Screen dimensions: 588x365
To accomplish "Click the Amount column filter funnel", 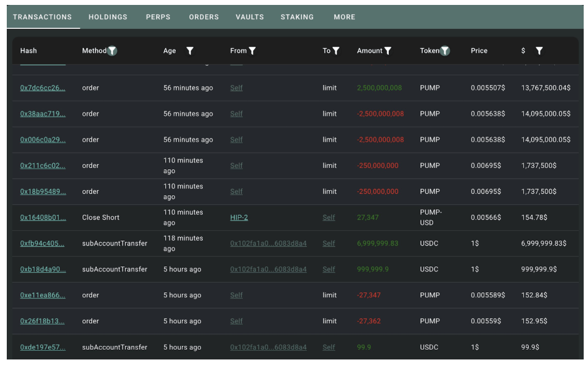I will click(x=388, y=50).
